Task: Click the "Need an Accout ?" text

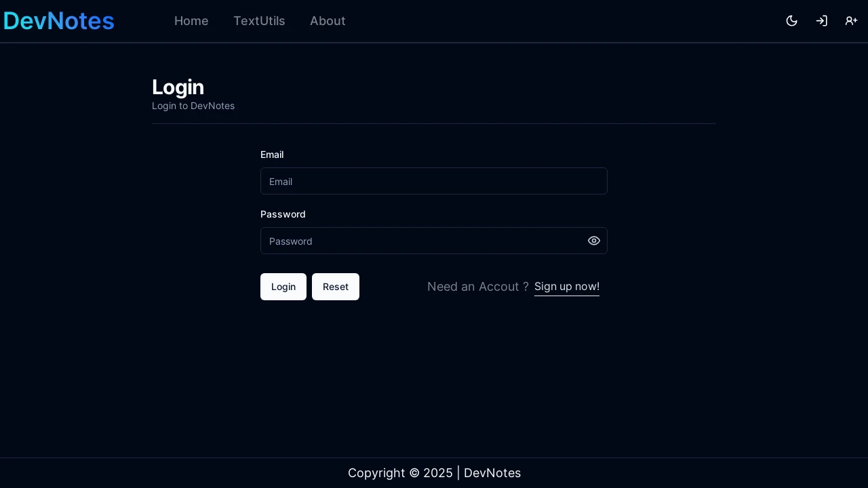Action: point(478,287)
